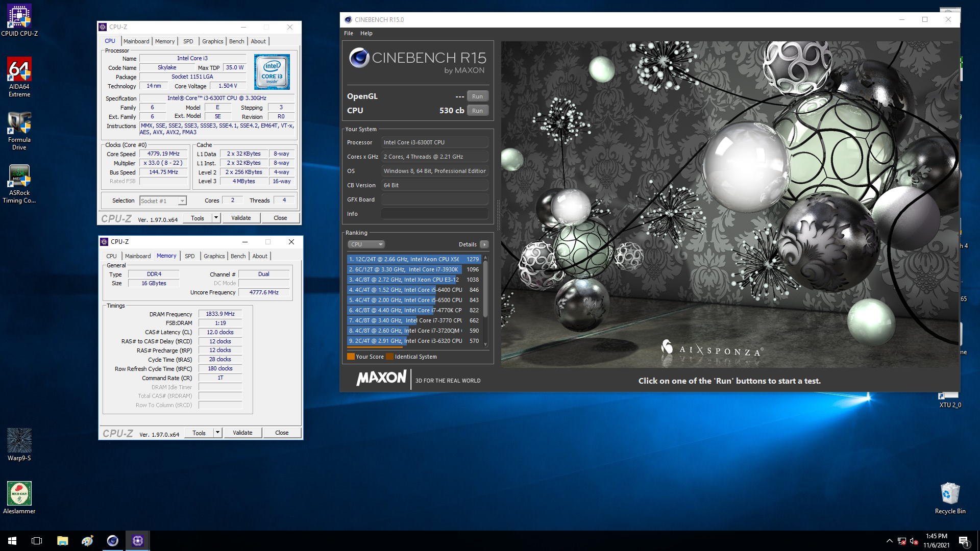980x551 pixels.
Task: Click the Intel Core i3 logo in CPU-Z
Action: [272, 72]
